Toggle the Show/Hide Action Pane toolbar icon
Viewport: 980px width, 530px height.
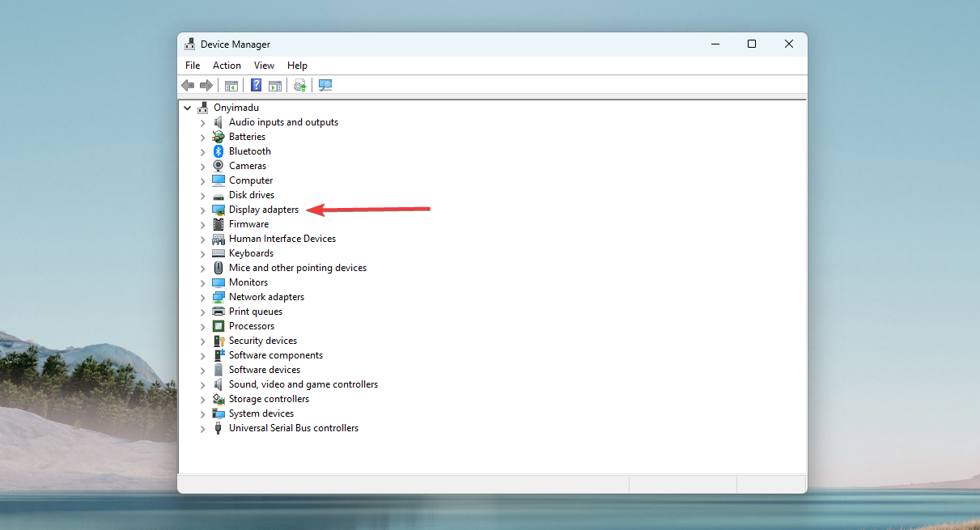pos(275,85)
